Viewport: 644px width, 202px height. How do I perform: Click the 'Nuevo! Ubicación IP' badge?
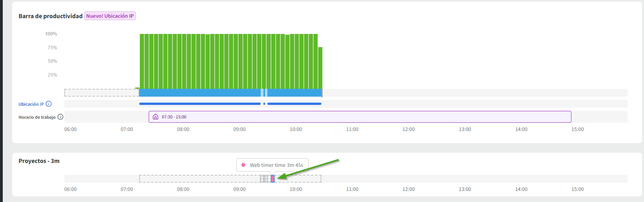point(110,16)
